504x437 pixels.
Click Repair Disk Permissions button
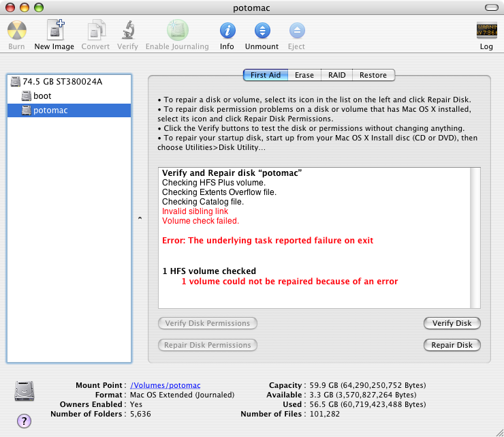pos(208,345)
